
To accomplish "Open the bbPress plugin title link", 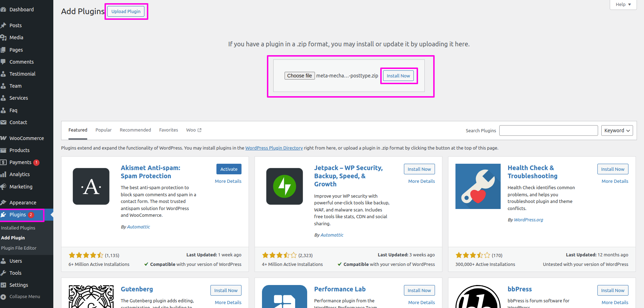I will click(x=520, y=289).
